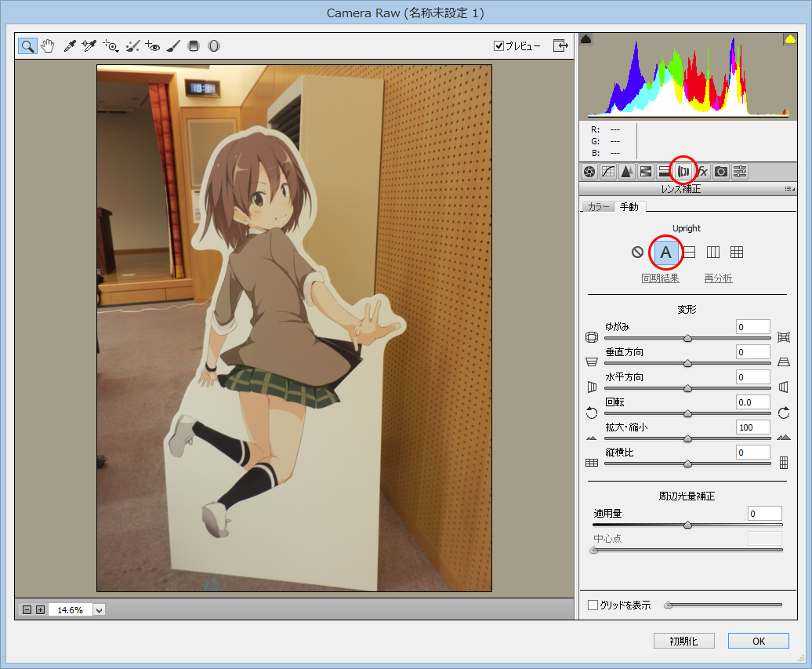The width and height of the screenshot is (812, 669).
Task: Switch to the 手動 tab
Action: point(629,207)
